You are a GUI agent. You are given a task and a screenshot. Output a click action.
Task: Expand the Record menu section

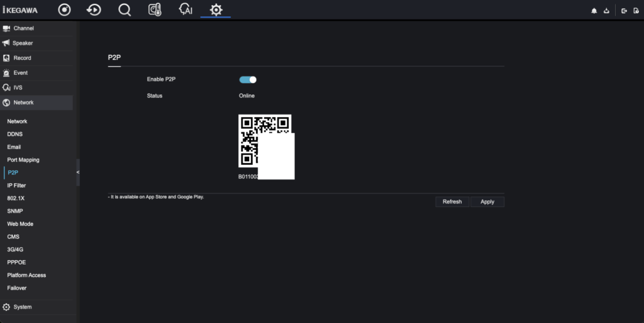[36, 58]
